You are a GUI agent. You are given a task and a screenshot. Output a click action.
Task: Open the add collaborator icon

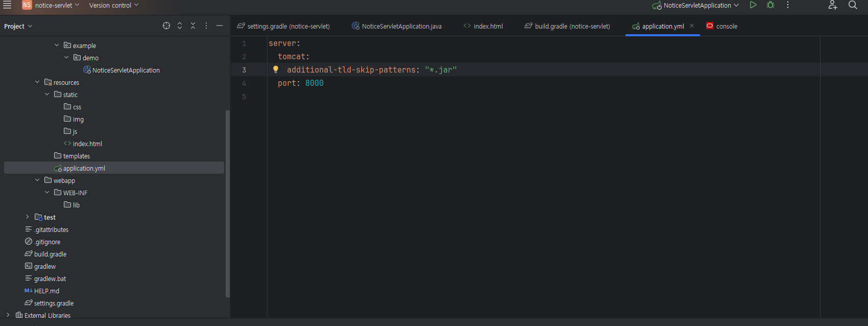click(833, 5)
